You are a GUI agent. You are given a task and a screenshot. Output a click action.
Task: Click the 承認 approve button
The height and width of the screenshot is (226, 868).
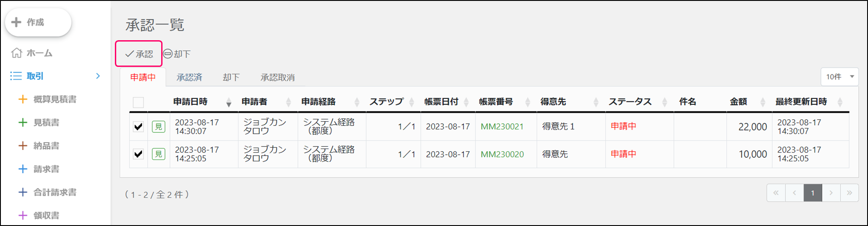pos(139,54)
